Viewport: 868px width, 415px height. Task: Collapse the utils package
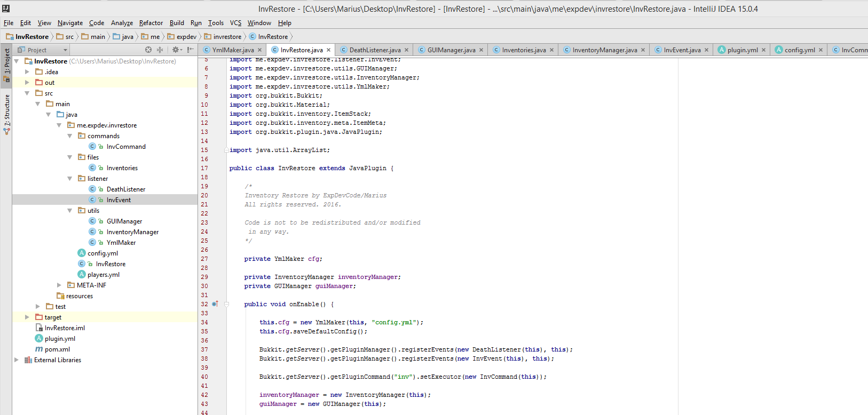[x=70, y=210]
